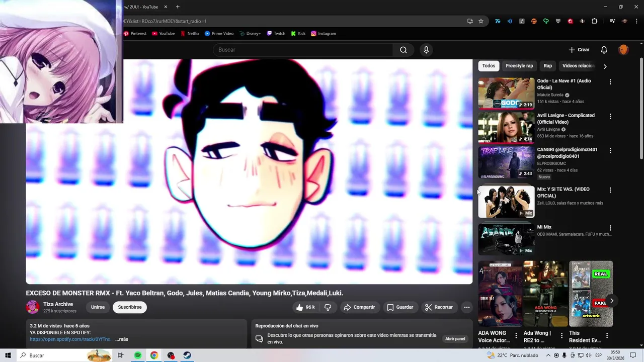644x362 pixels.
Task: Open options for ADA WONG Voice Actor short
Action: click(516, 335)
